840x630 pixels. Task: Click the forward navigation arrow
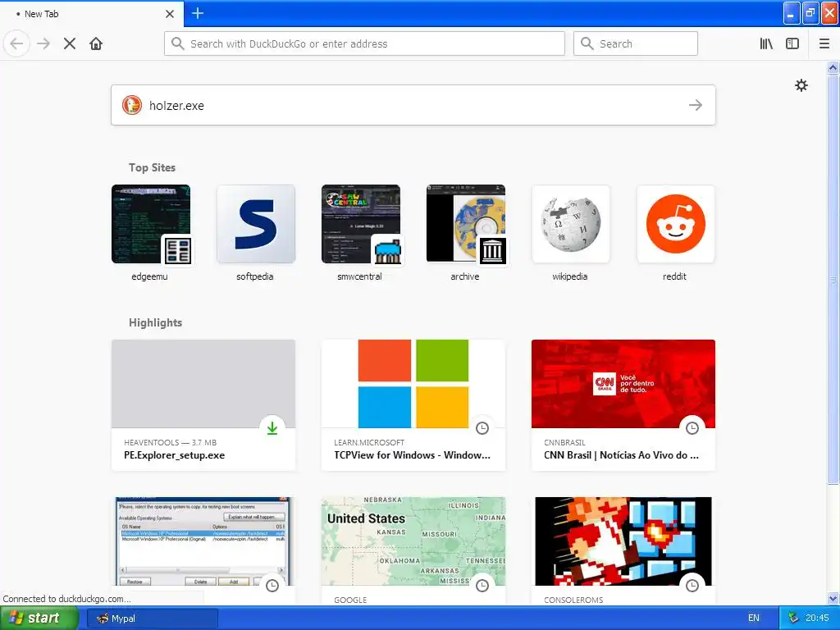(43, 43)
